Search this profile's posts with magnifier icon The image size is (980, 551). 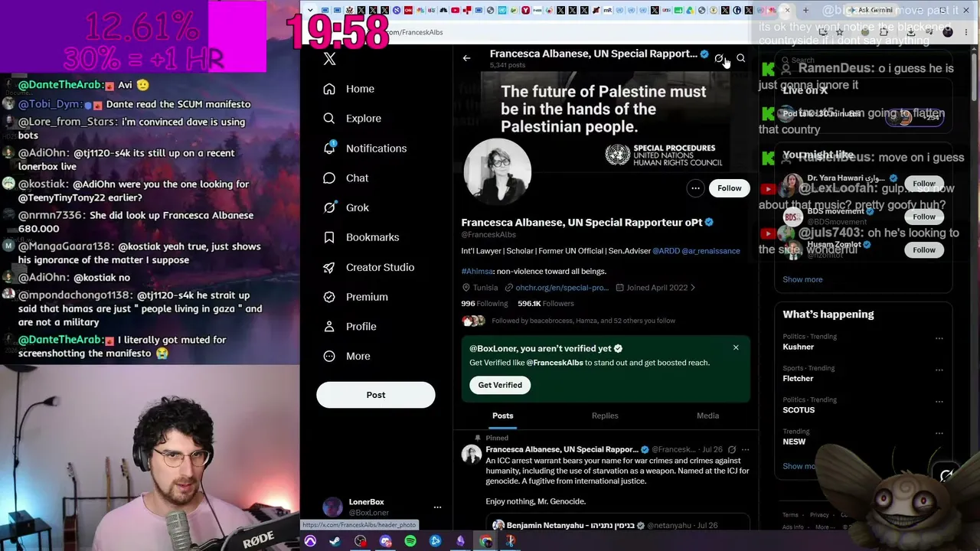tap(740, 58)
